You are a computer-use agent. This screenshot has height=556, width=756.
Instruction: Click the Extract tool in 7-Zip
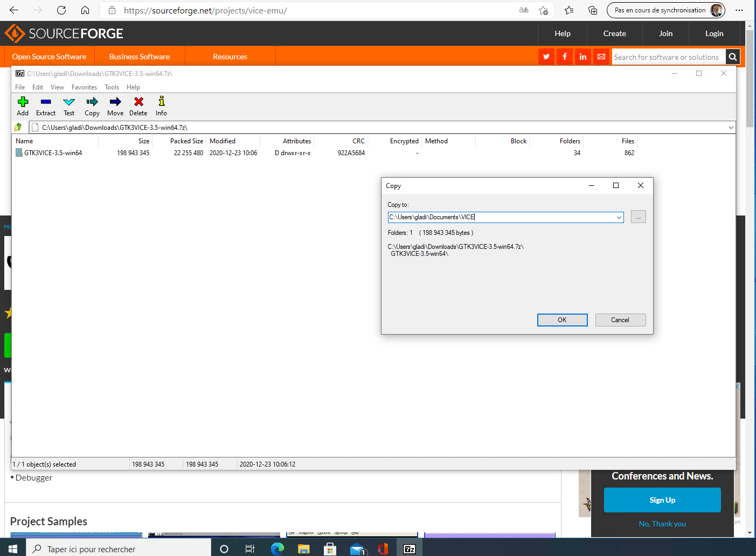click(x=46, y=106)
